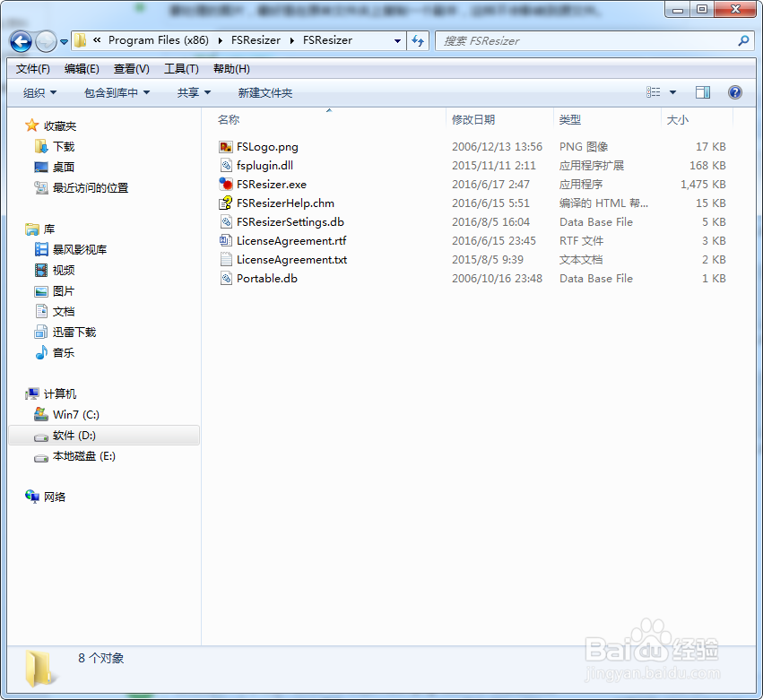Select the Portable.db file icon

(x=226, y=279)
